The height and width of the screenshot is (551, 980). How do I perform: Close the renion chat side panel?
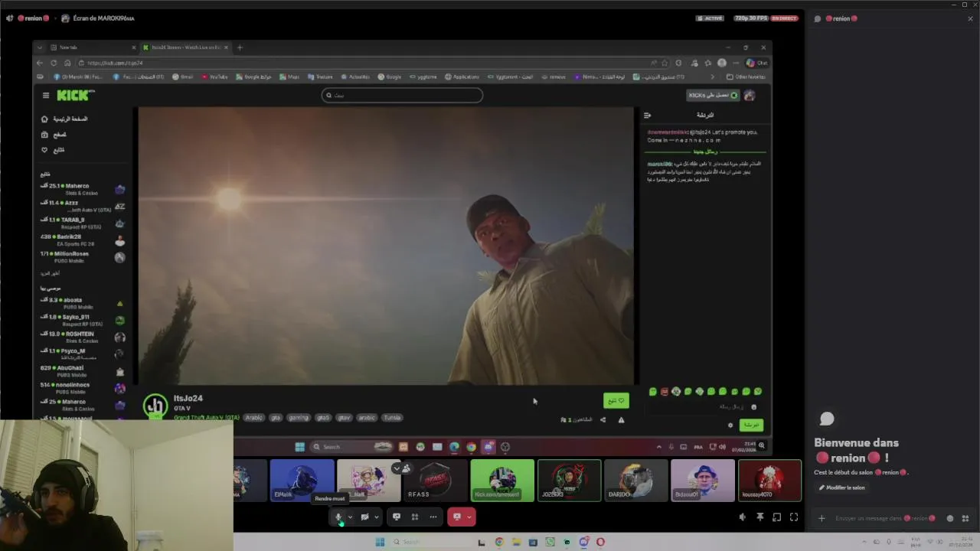(x=971, y=18)
